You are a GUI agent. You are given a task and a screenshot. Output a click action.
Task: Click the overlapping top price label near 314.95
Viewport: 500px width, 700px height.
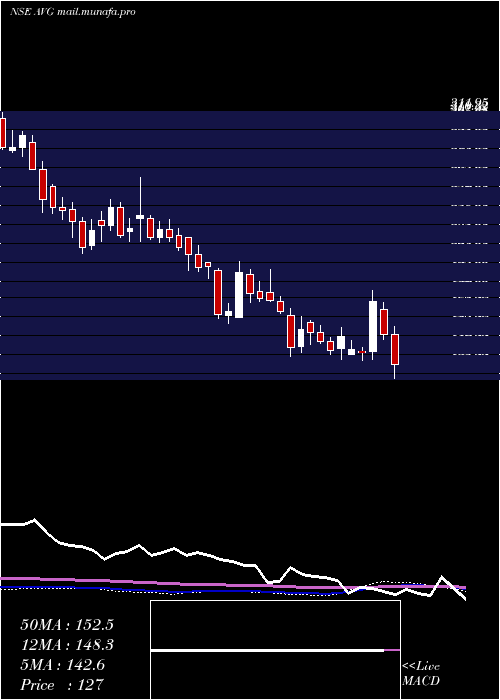click(x=469, y=105)
